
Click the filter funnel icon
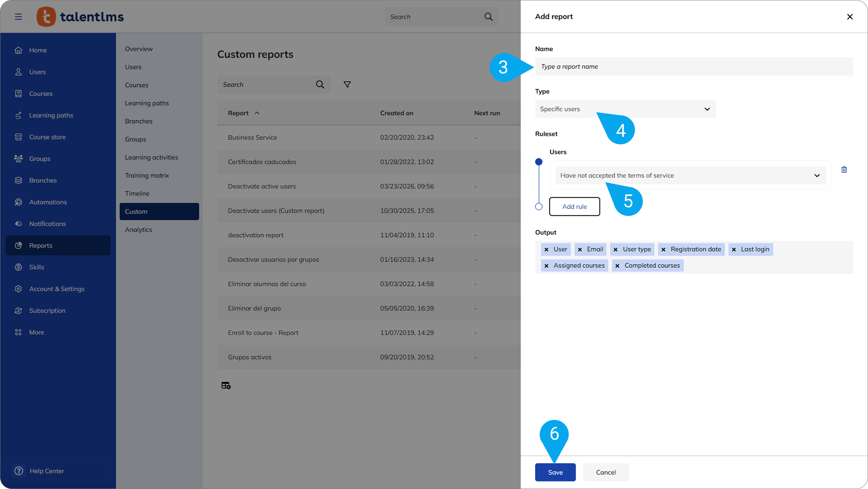pos(347,85)
